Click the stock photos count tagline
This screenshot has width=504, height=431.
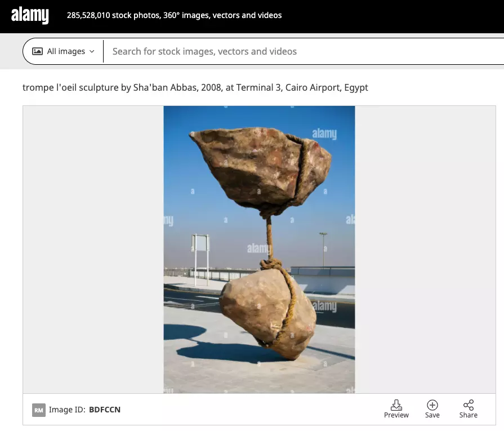(174, 15)
